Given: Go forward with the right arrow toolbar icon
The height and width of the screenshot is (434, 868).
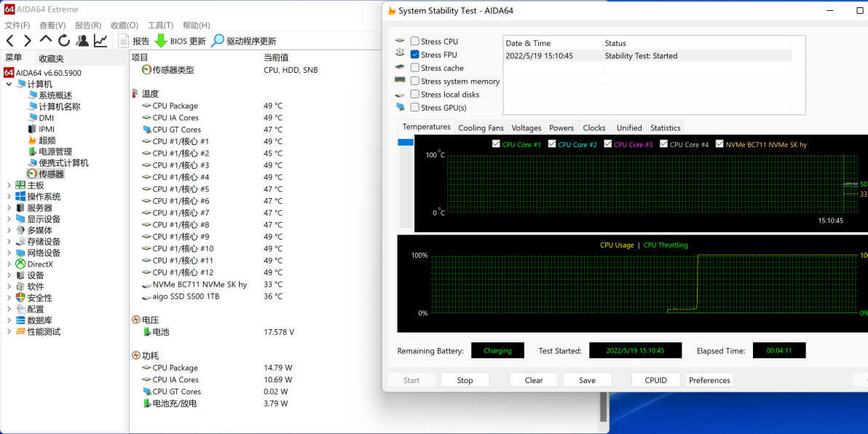Looking at the screenshot, I should click(27, 40).
